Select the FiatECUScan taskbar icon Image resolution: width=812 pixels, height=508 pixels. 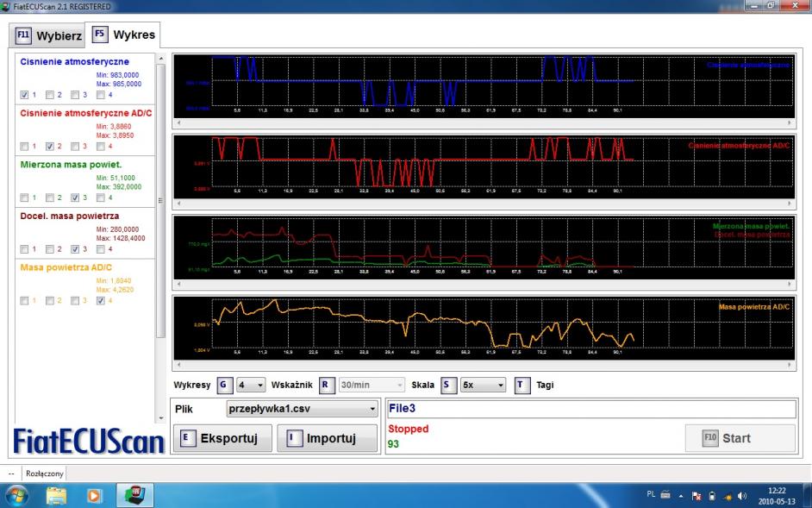135,495
